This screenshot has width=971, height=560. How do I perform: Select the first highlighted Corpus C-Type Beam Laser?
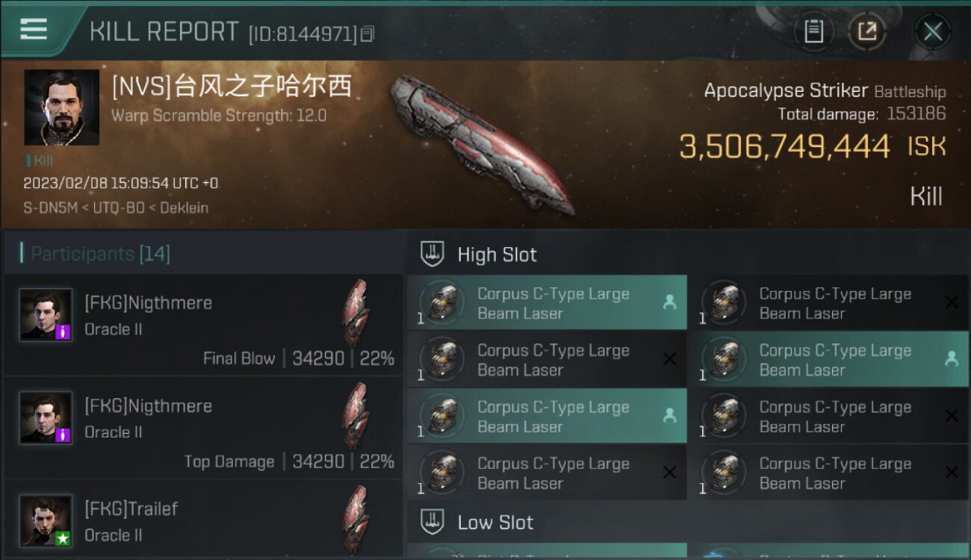(547, 303)
